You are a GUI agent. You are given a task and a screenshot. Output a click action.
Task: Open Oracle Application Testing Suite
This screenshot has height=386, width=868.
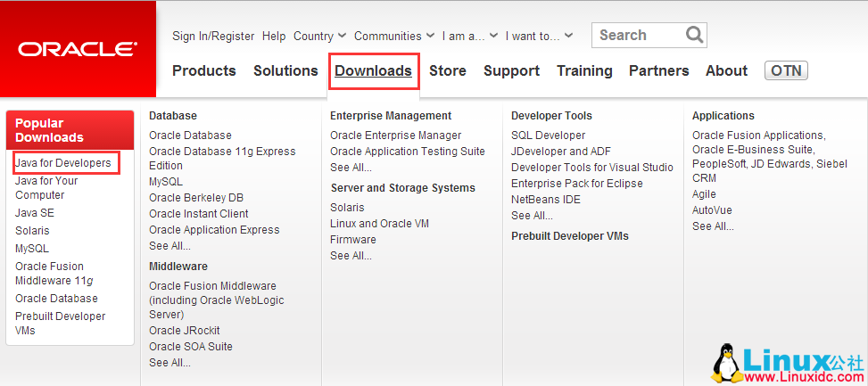coord(408,152)
